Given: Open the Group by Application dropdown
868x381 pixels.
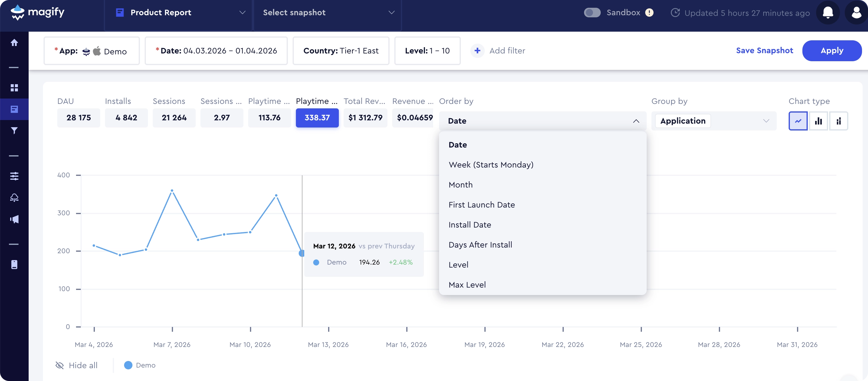Looking at the screenshot, I should click(x=714, y=121).
